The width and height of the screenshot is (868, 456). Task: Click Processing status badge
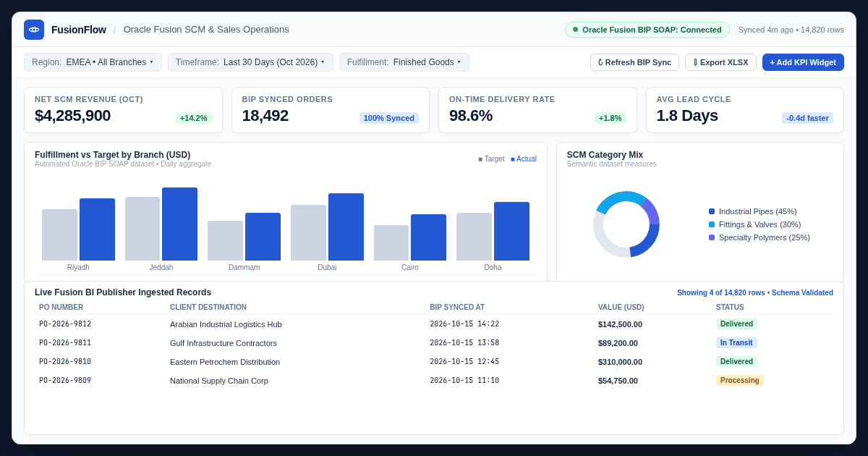click(x=740, y=380)
